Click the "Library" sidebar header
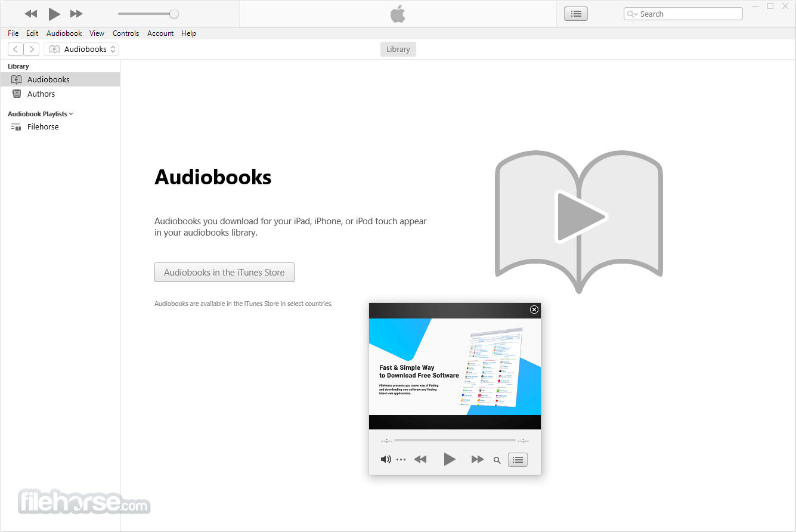The width and height of the screenshot is (796, 532). 18,66
